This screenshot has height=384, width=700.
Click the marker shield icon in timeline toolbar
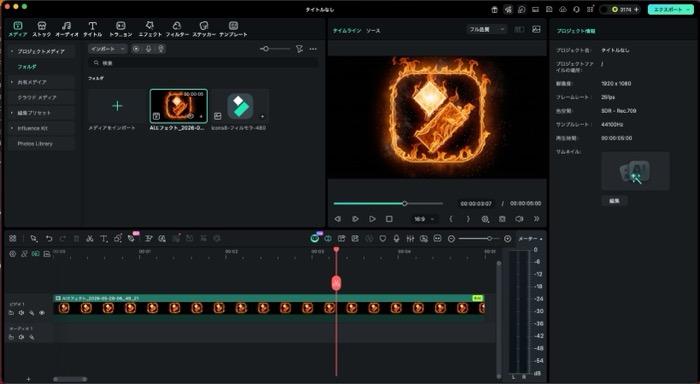coord(383,238)
